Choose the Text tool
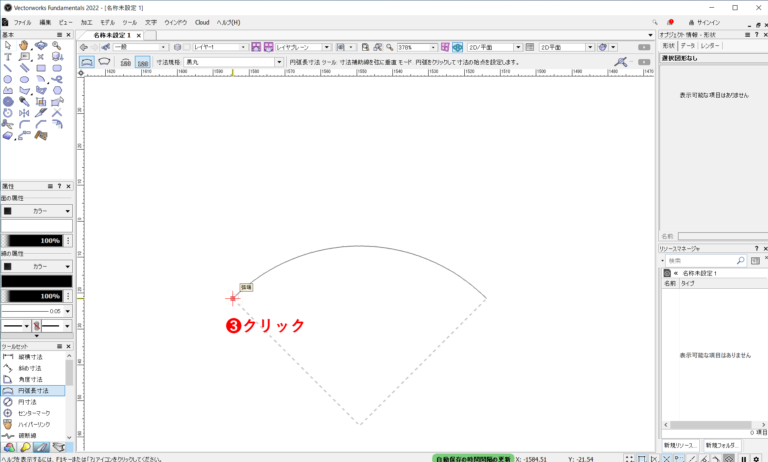Viewport: 768px width, 462px height. tap(8, 57)
